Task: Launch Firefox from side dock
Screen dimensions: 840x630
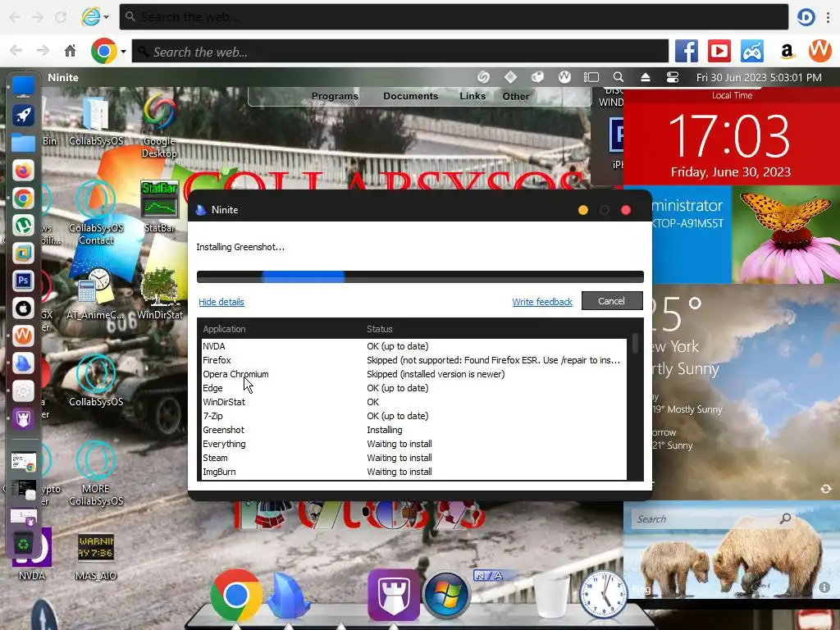Action: tap(23, 171)
